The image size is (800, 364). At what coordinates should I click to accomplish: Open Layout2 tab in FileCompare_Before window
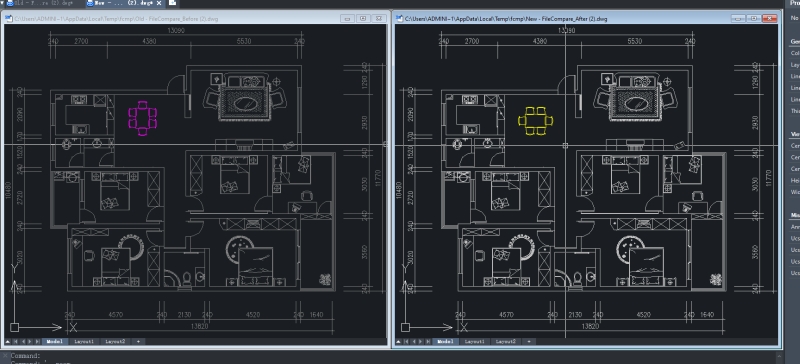[115, 342]
